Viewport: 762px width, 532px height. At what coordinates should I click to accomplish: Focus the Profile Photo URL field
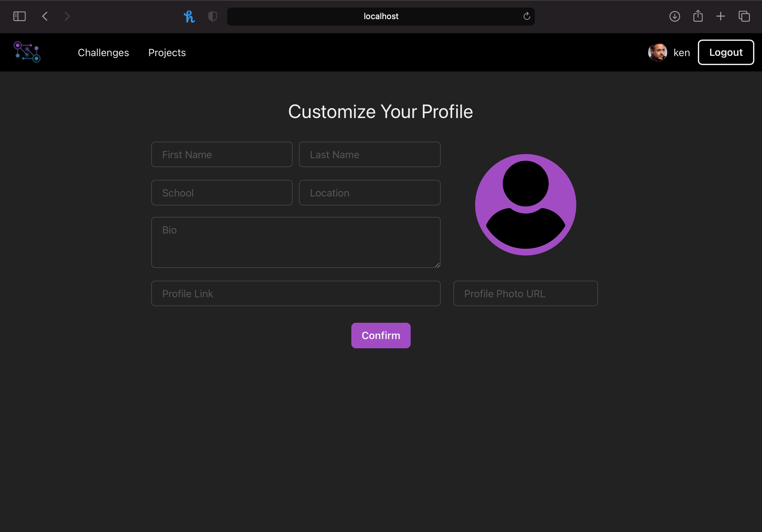[525, 293]
